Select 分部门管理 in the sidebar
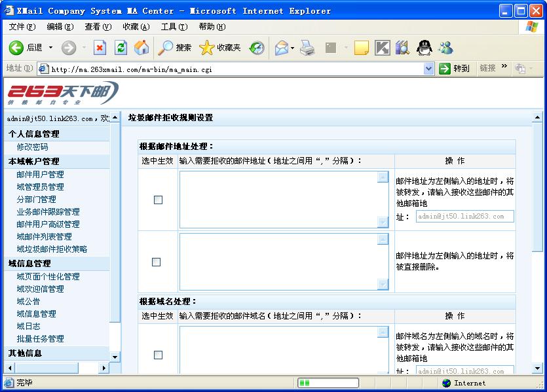 (x=36, y=200)
